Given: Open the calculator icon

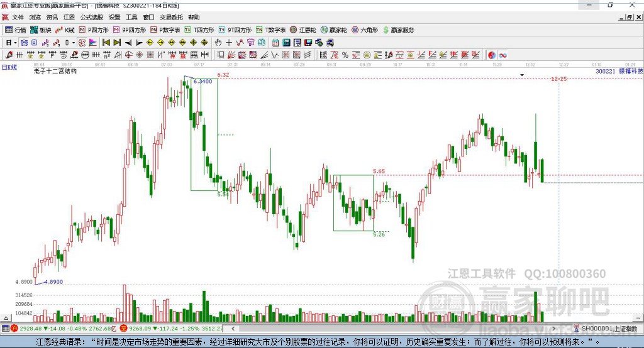Looking at the screenshot, I should click(x=286, y=43).
